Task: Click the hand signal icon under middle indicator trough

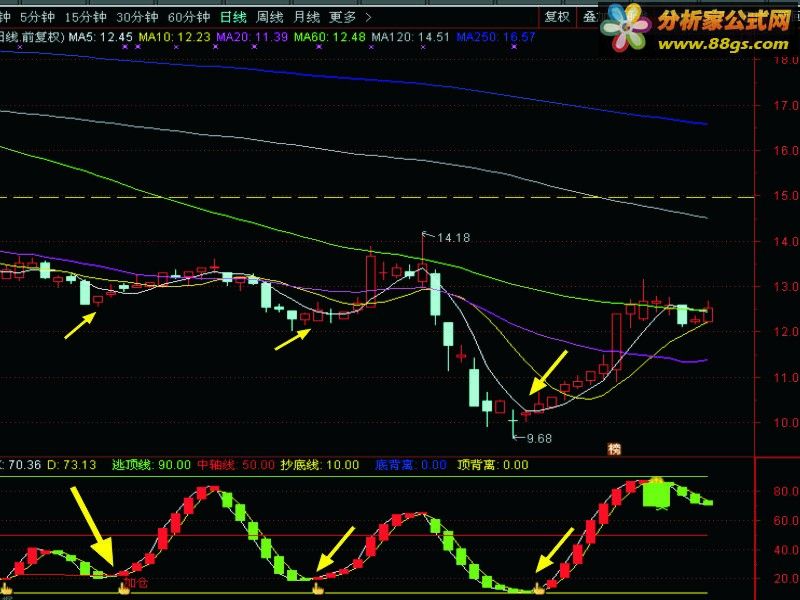Action: [318, 589]
